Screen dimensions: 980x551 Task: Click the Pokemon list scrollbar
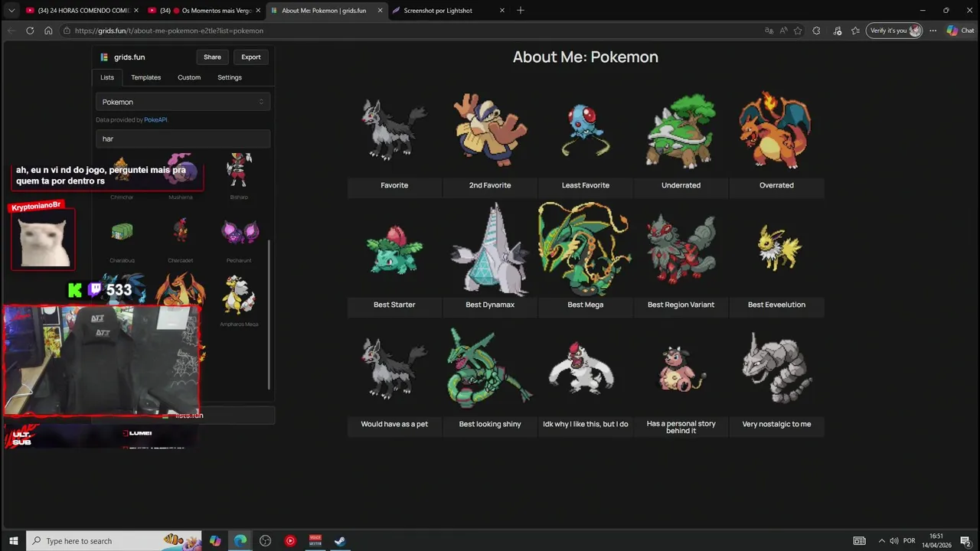point(269,314)
